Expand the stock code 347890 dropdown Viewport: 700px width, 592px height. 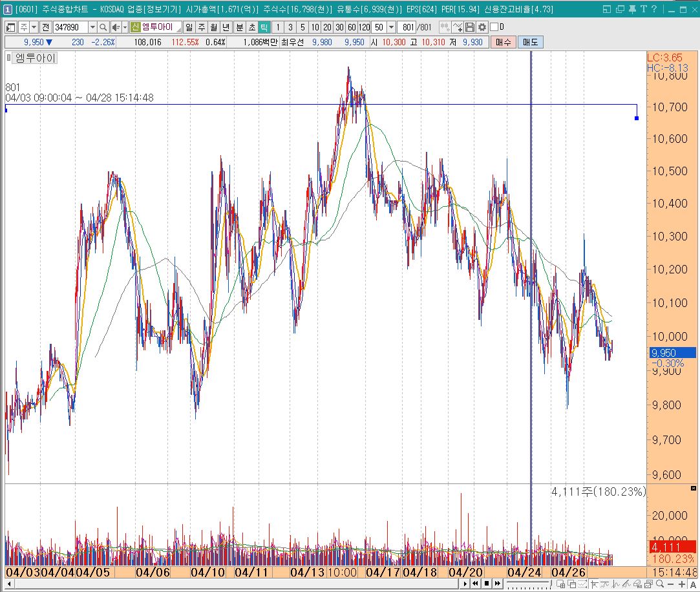pos(92,27)
